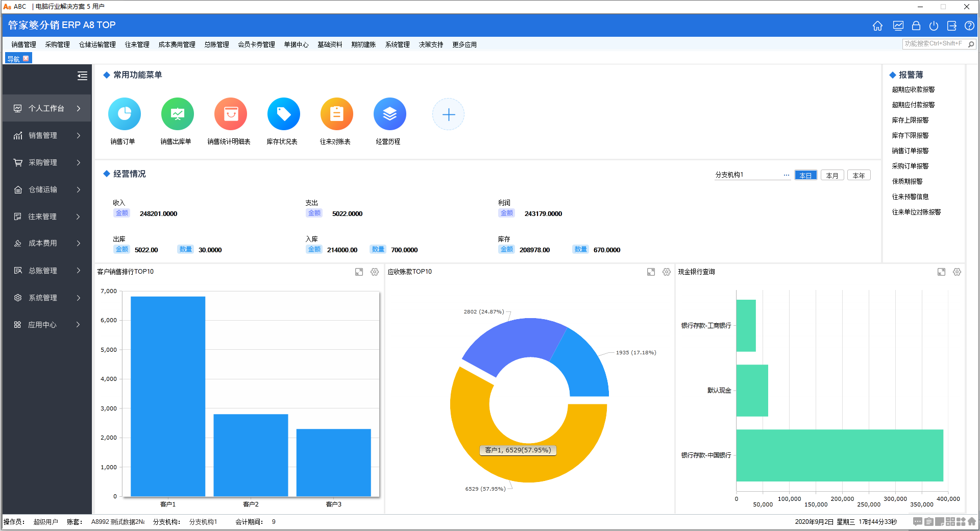Add a new shortcut with plus icon

pos(448,114)
